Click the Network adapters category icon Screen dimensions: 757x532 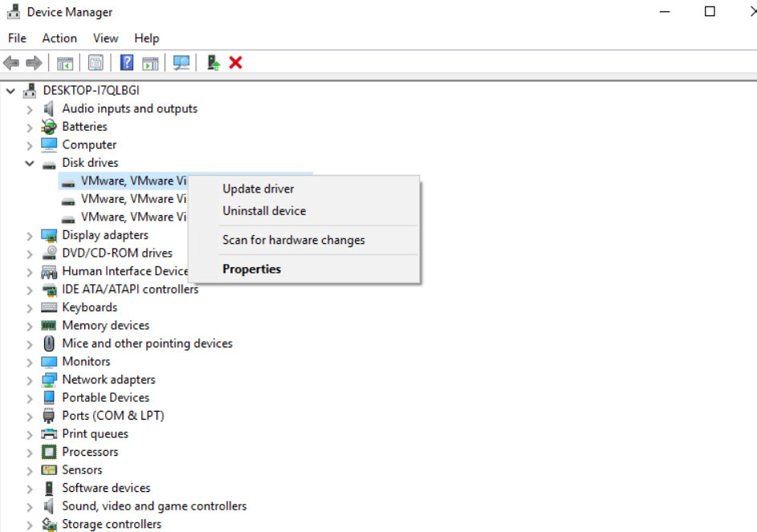click(49, 380)
